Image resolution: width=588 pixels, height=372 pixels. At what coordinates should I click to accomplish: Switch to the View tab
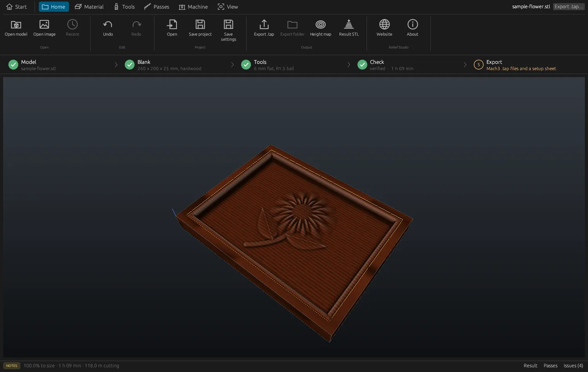(228, 7)
